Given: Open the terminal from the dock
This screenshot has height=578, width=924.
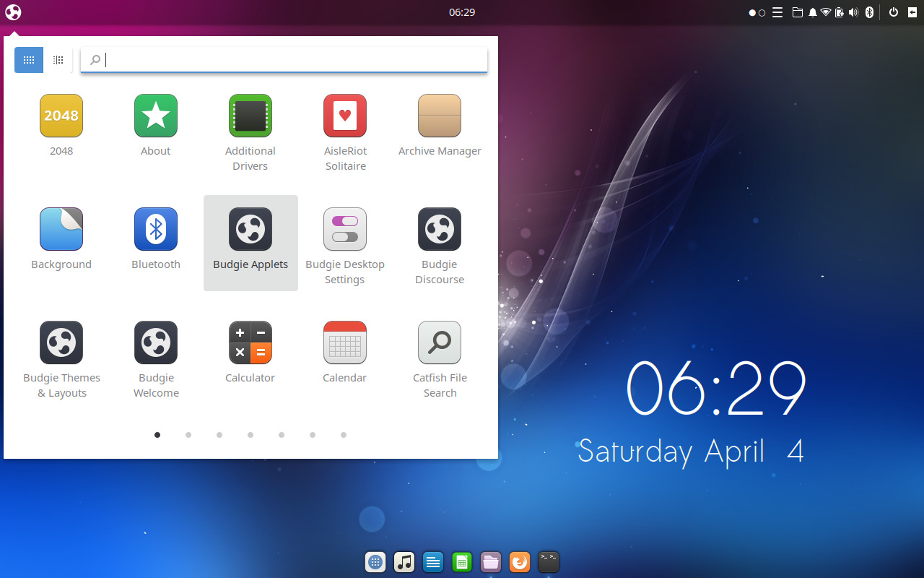Looking at the screenshot, I should point(549,561).
